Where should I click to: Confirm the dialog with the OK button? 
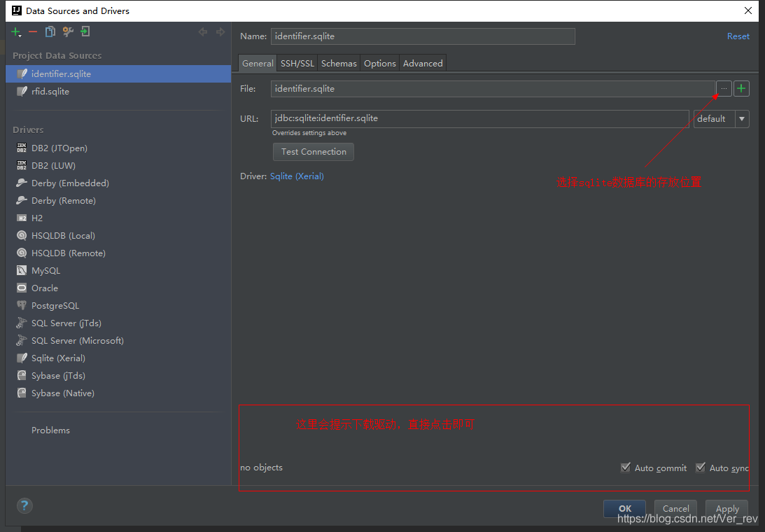click(x=624, y=509)
